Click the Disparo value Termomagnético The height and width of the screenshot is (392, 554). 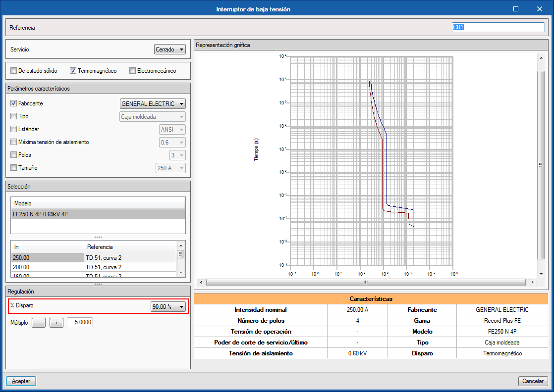tap(502, 353)
